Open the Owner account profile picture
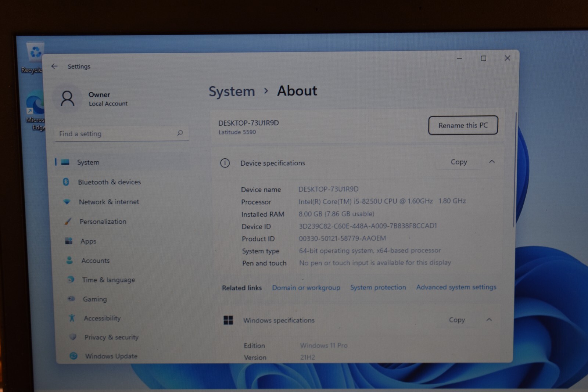Image resolution: width=588 pixels, height=392 pixels. pos(68,99)
